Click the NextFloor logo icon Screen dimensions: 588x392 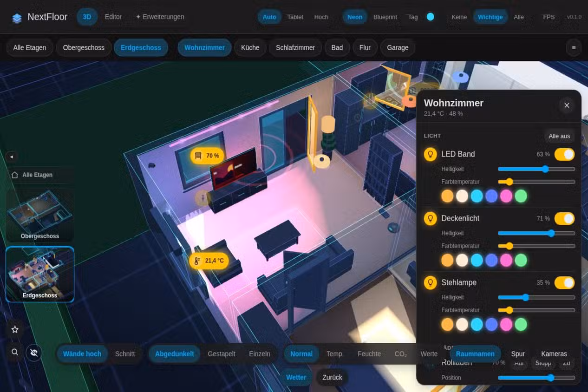[17, 18]
